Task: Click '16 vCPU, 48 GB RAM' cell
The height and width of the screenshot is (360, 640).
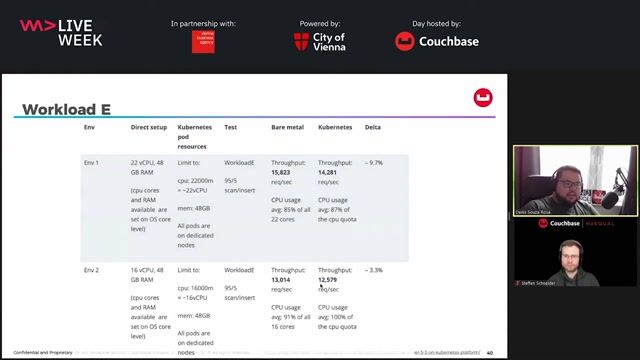Action: 147,275
